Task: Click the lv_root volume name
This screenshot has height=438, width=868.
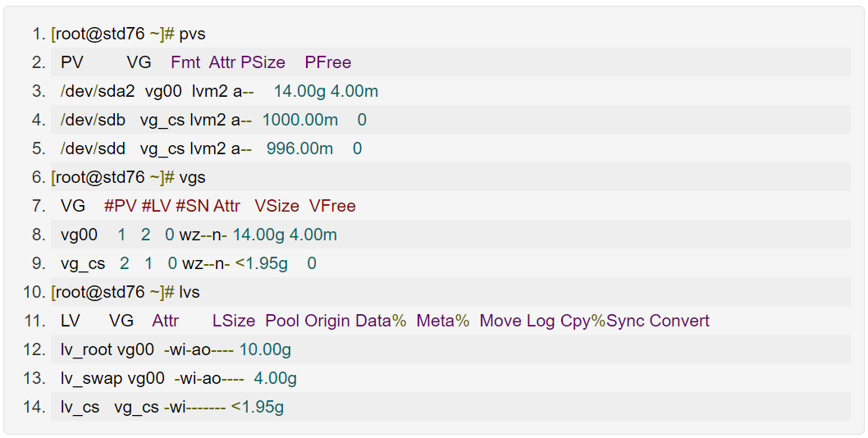Action: (x=86, y=349)
